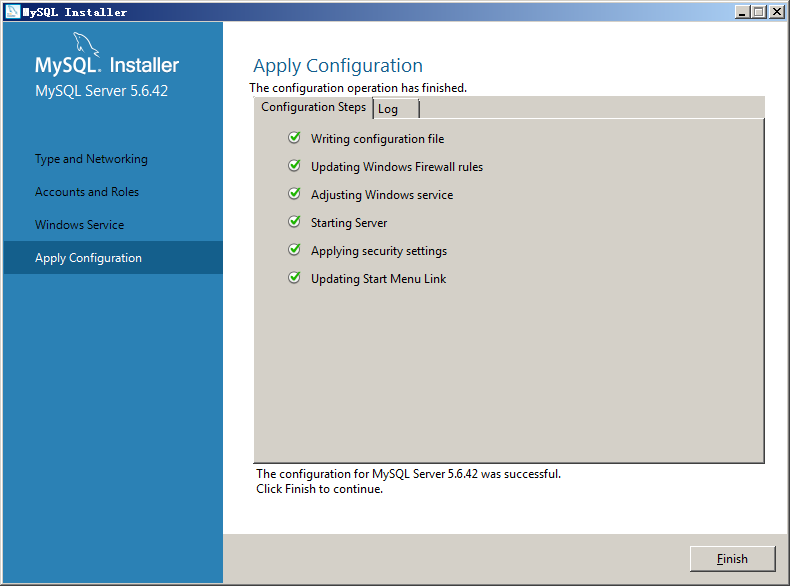Image resolution: width=790 pixels, height=586 pixels.
Task: Maximize the MySQL Installer window
Action: 758,12
